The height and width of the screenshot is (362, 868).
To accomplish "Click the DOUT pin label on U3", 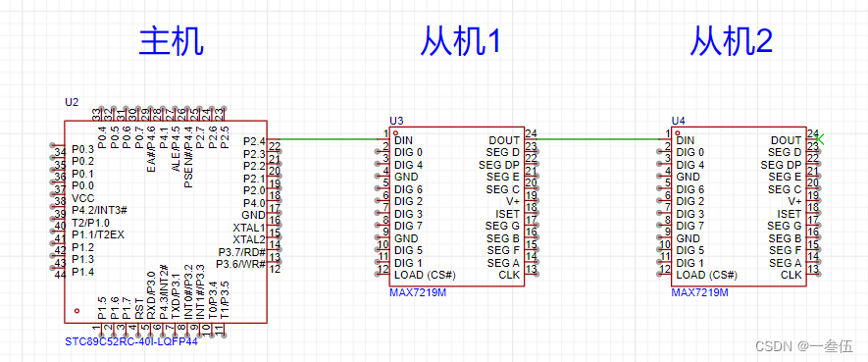I will pyautogui.click(x=504, y=140).
